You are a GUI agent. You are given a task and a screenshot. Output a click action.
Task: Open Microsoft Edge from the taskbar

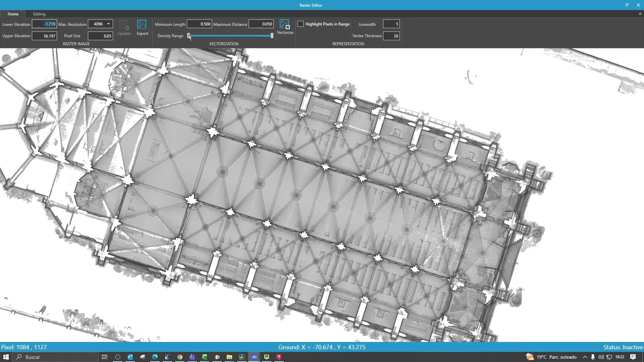click(x=155, y=357)
